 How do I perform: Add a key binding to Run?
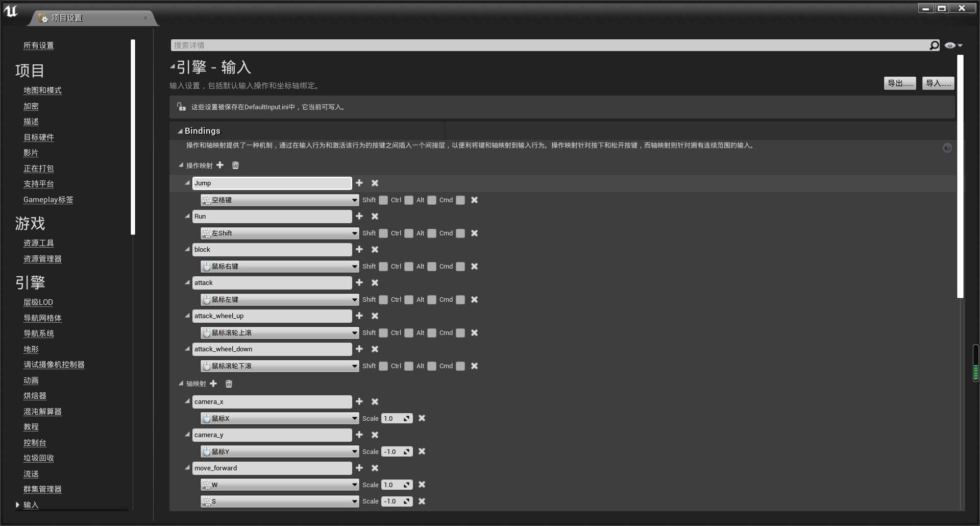(x=359, y=216)
